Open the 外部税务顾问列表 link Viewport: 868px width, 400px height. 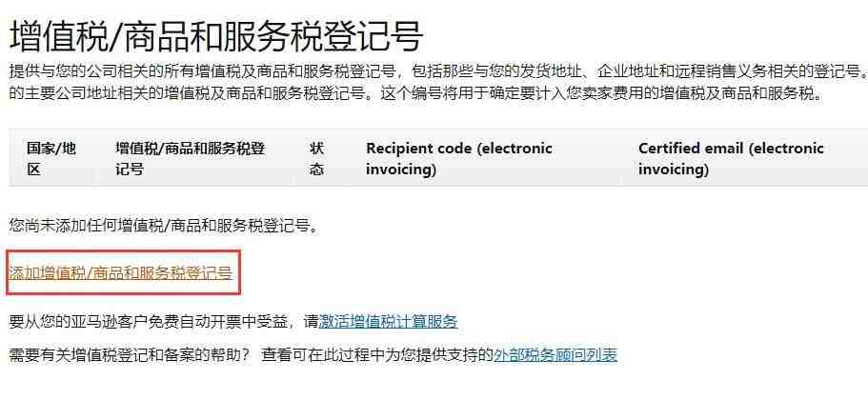tap(555, 354)
